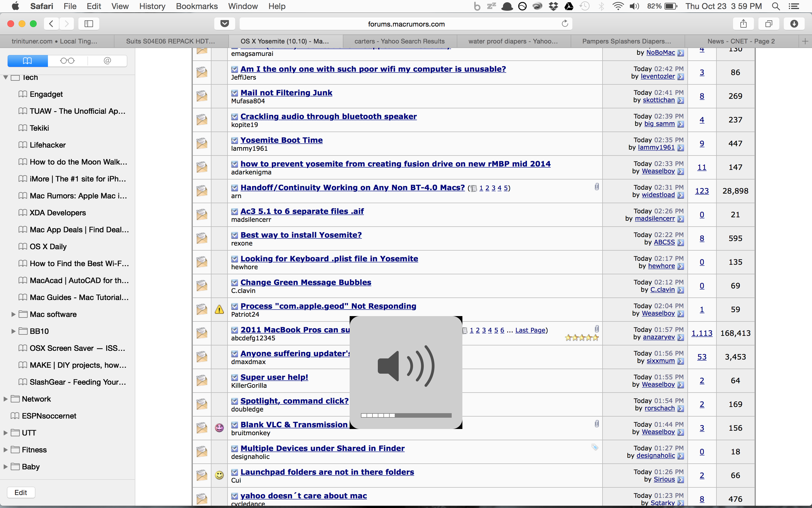Expand the UTT bookmarks folder
Viewport: 812px width, 508px height.
[x=5, y=433]
